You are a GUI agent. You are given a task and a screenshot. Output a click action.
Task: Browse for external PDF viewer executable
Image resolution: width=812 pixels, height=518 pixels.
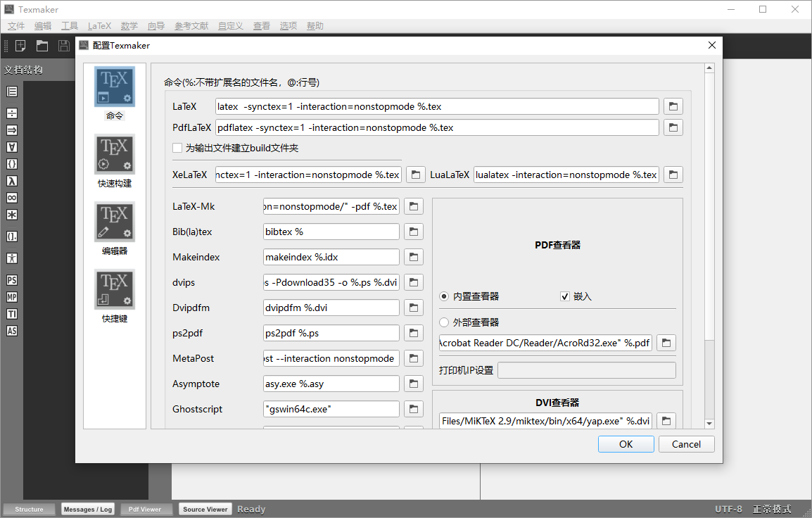666,343
